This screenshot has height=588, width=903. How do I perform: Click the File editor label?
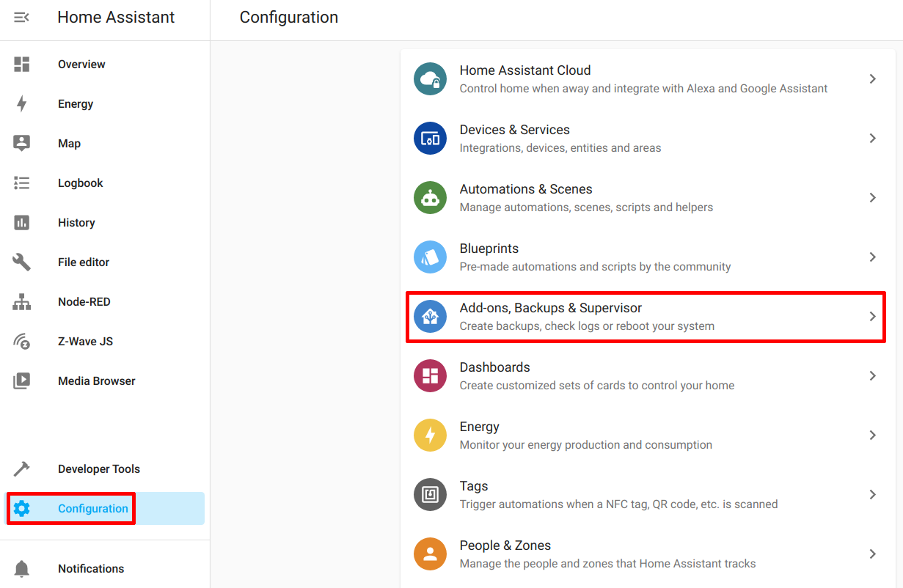pos(84,262)
